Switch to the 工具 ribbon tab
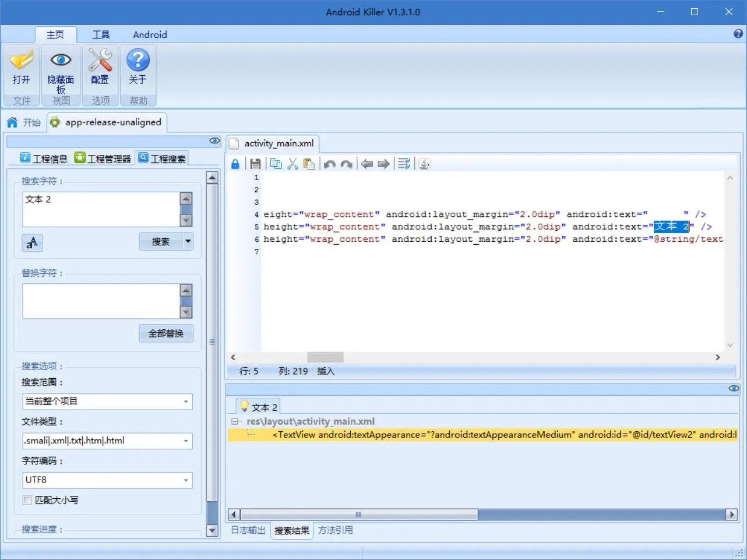747x560 pixels. point(101,34)
